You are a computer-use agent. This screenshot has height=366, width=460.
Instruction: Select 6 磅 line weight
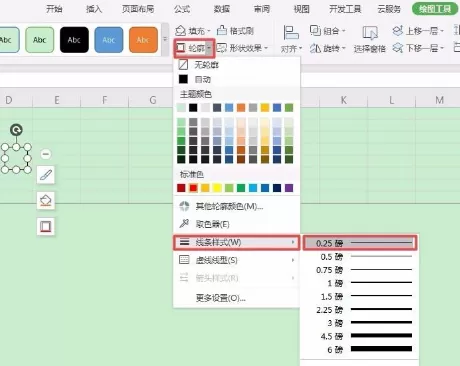click(360, 349)
